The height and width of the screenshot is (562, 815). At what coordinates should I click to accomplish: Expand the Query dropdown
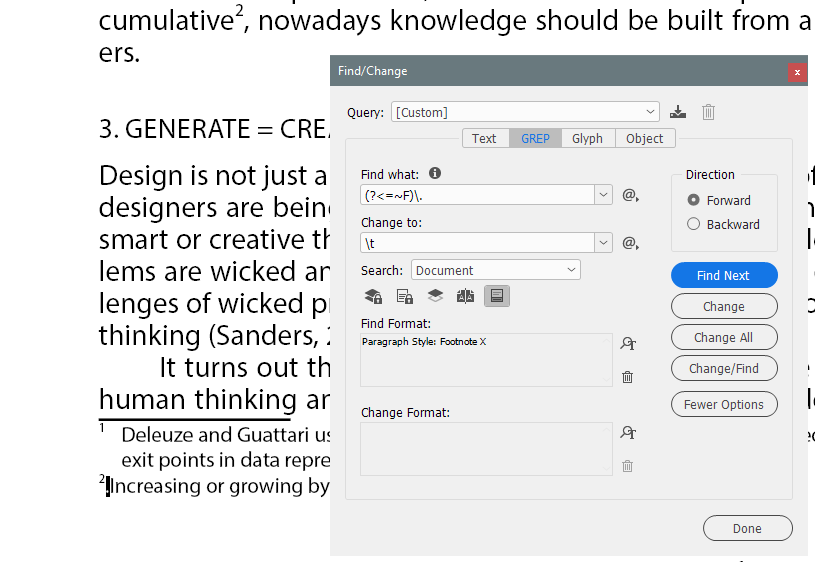coord(651,112)
